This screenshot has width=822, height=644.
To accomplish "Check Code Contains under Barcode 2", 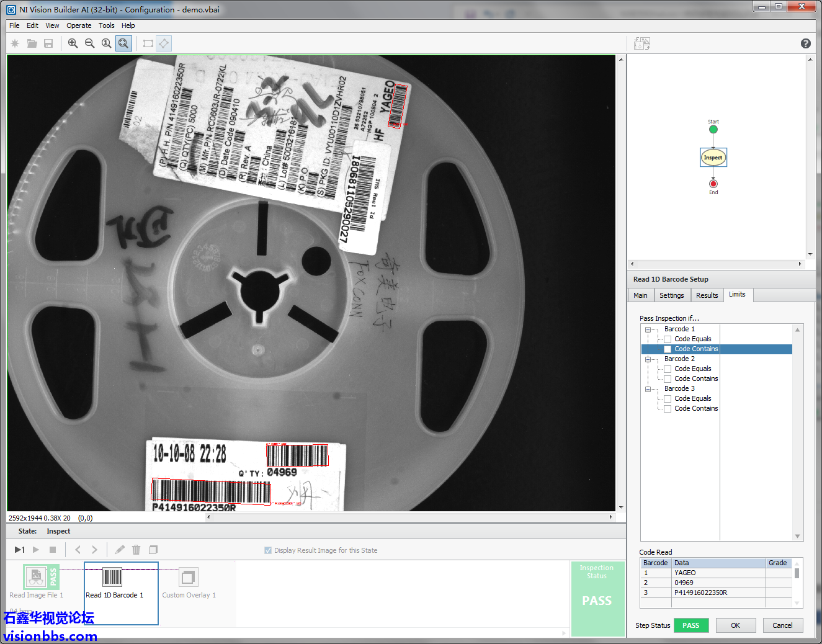I will (668, 379).
